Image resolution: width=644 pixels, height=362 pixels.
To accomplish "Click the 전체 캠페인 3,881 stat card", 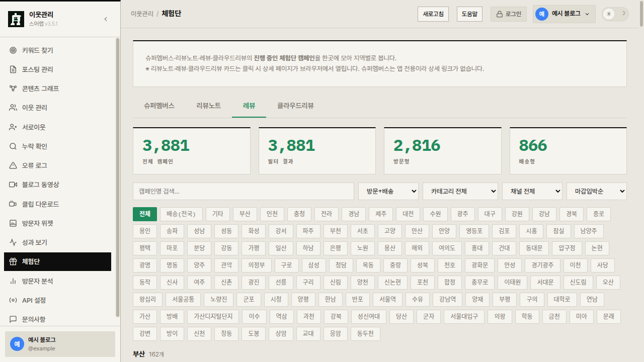I will (192, 151).
